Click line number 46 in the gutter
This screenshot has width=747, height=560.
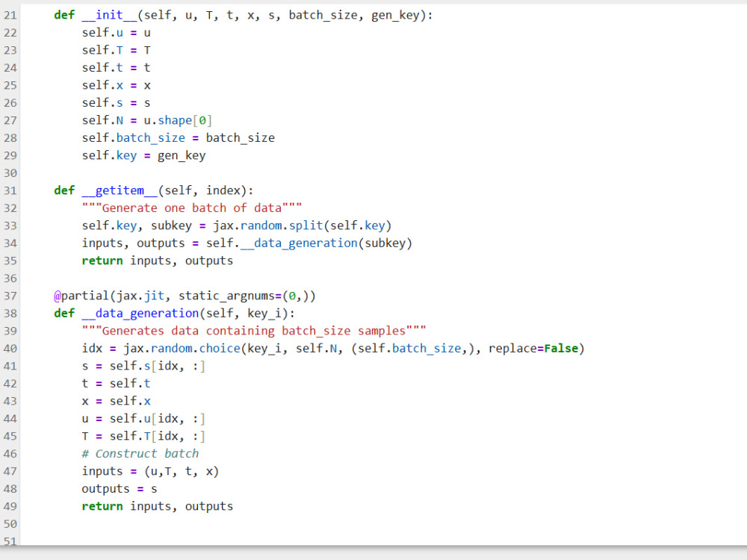(10, 454)
